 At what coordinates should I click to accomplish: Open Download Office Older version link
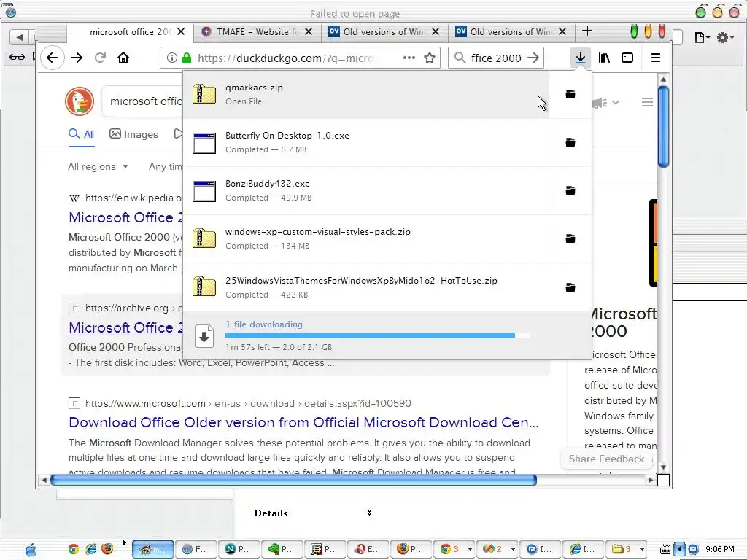tap(303, 422)
